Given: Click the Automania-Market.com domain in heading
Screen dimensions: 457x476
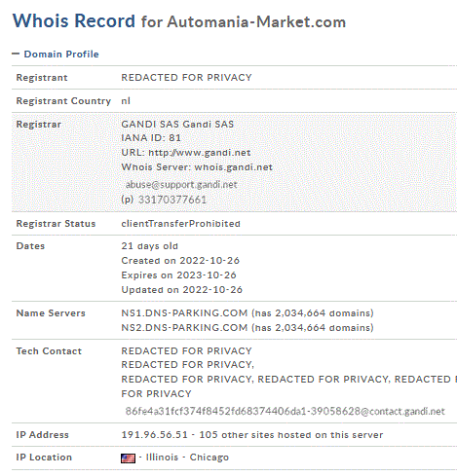Looking at the screenshot, I should (x=256, y=22).
